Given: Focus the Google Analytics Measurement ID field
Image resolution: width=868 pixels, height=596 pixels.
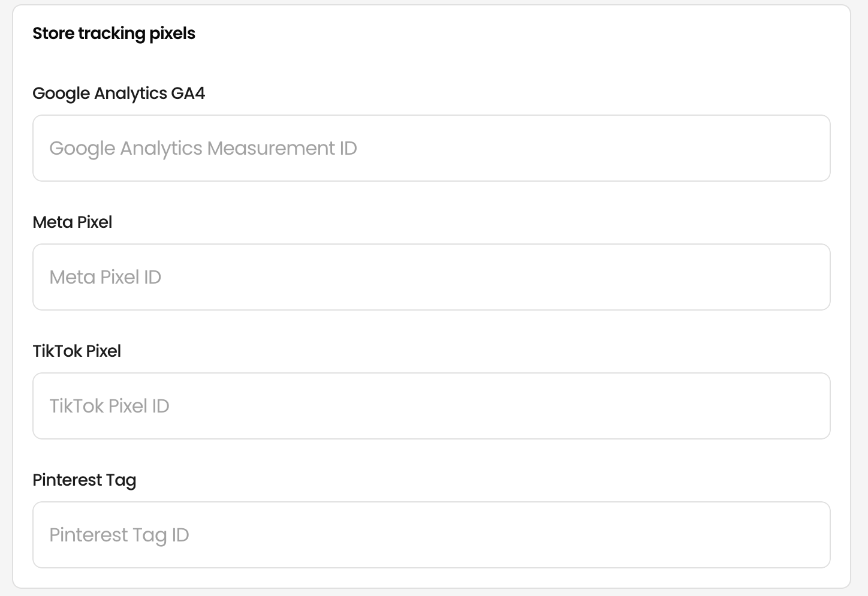Looking at the screenshot, I should 431,148.
